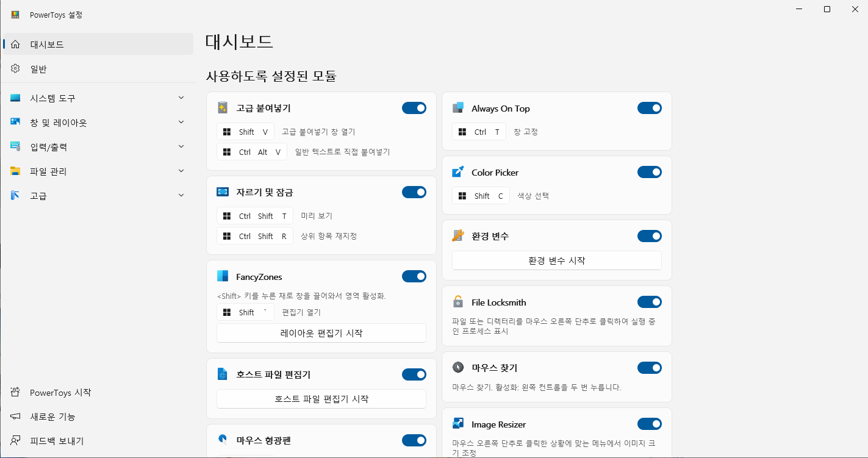Click the PowerToys app icon in title bar
868x458 pixels.
click(x=15, y=15)
